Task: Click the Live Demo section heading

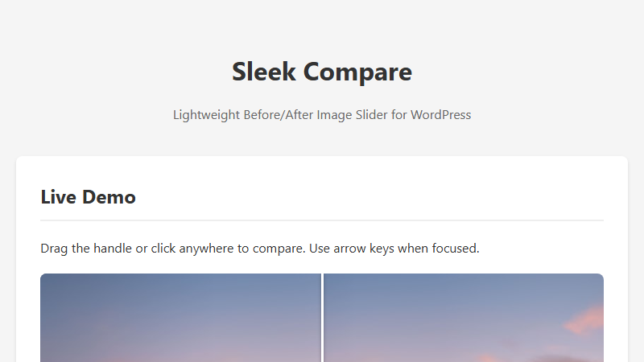Action: 88,197
